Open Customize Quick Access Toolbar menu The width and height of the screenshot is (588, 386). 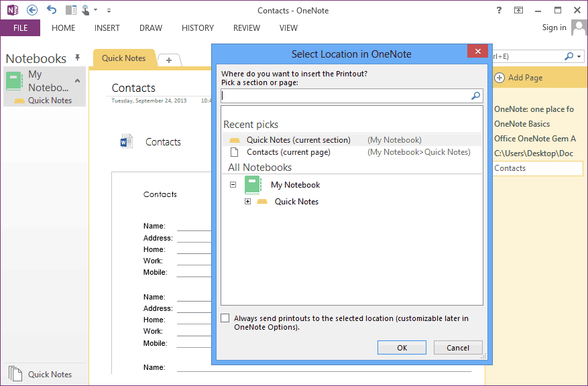pos(109,11)
